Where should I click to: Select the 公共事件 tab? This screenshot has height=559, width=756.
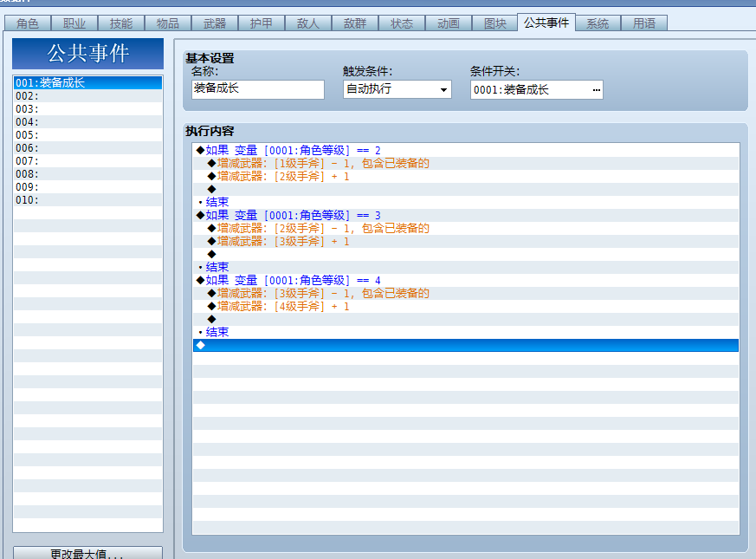546,23
